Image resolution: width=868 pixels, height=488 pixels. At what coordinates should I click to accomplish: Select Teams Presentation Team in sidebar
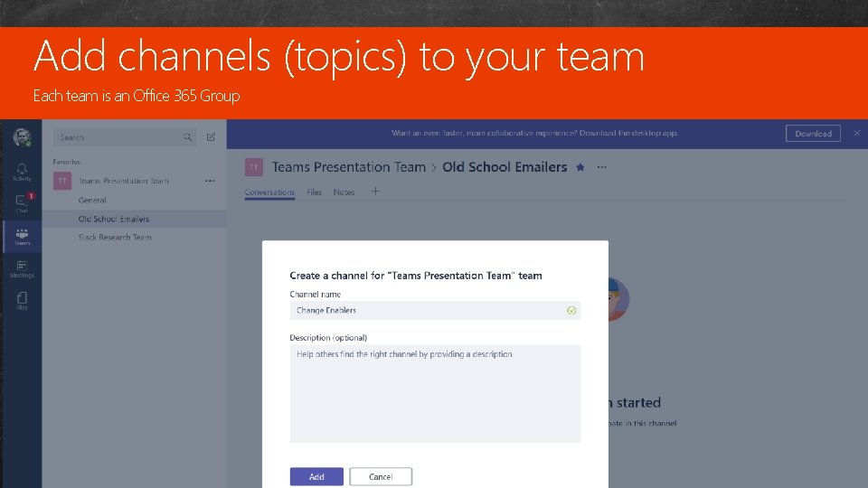tap(124, 181)
